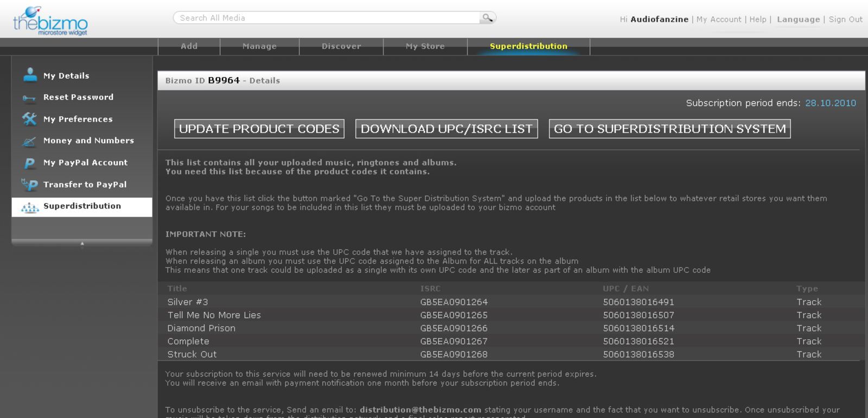This screenshot has height=418, width=868.
Task: Click UPC code 5060138016491
Action: point(639,302)
